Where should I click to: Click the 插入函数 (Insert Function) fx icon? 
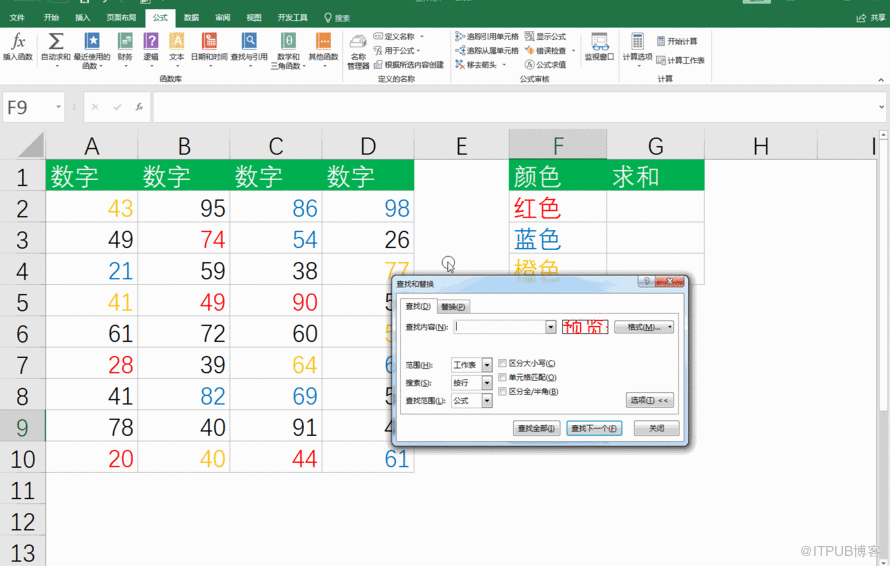pyautogui.click(x=17, y=42)
